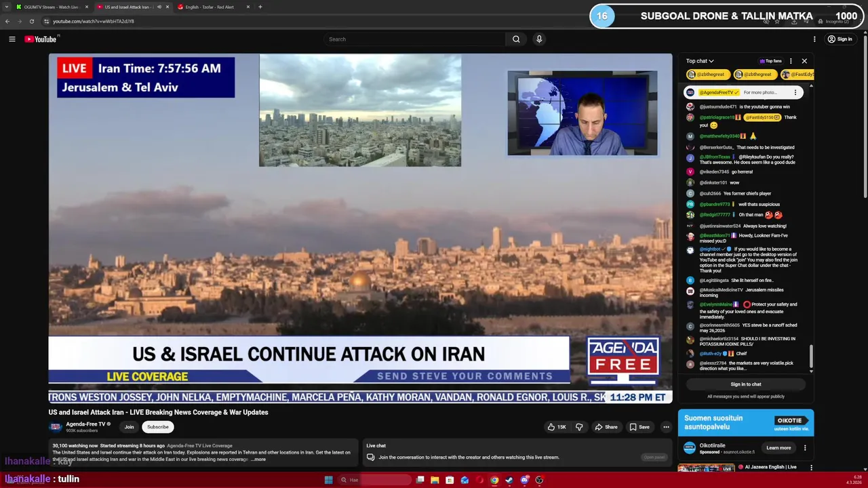
Task: Open OBS Studio from the taskbar
Action: pos(539,480)
